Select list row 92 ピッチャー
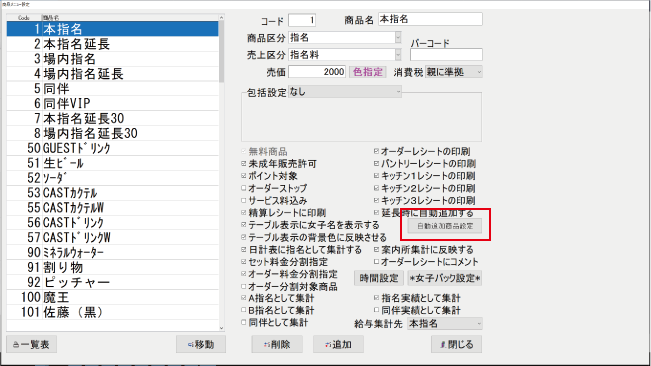The image size is (651, 366). pyautogui.click(x=113, y=283)
